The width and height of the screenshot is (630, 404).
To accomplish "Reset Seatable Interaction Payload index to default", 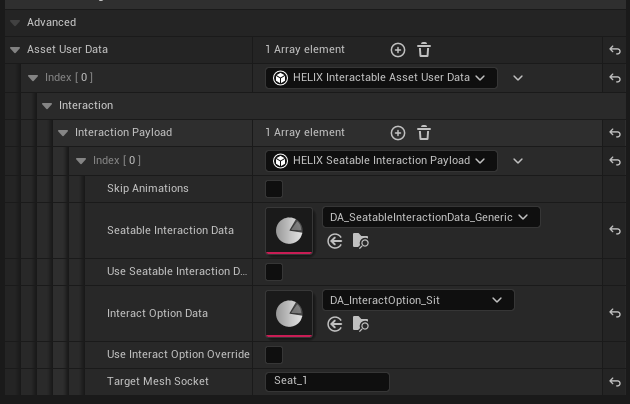I will (x=615, y=161).
